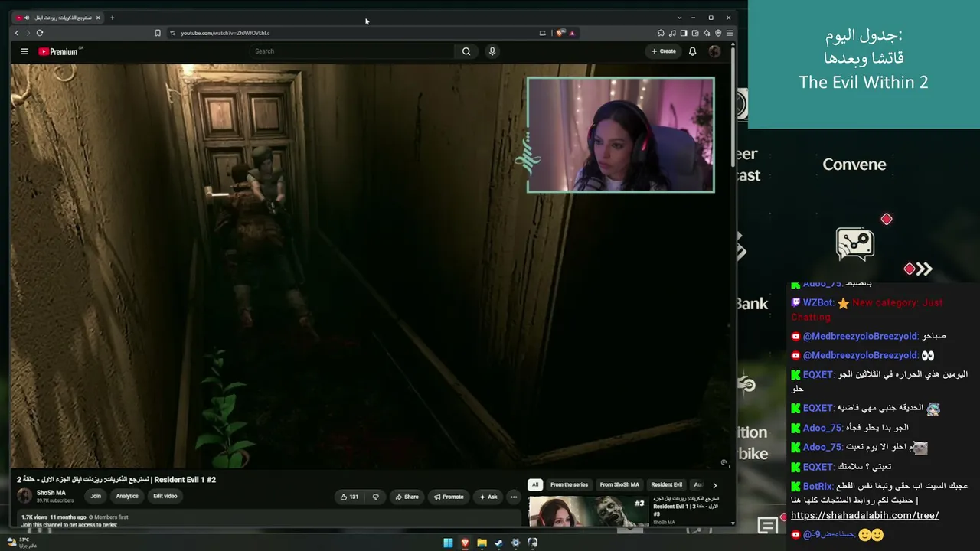Click the ShoSh MA channel name

(x=51, y=493)
